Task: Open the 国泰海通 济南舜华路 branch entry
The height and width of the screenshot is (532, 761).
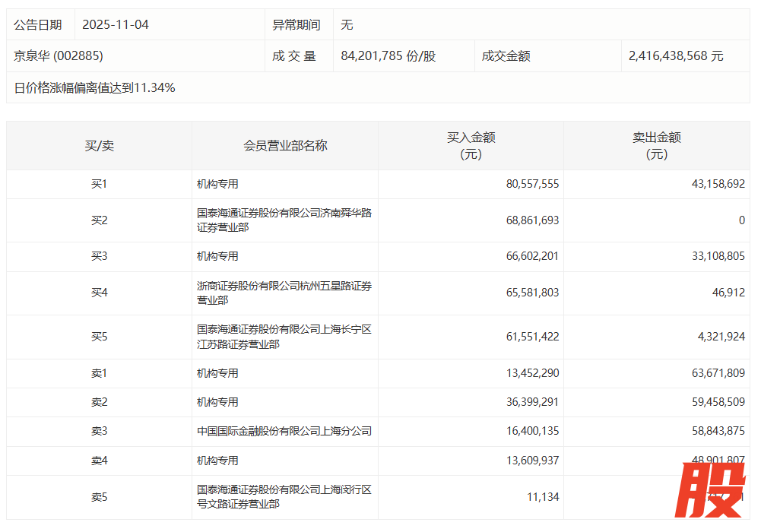Action: point(284,220)
